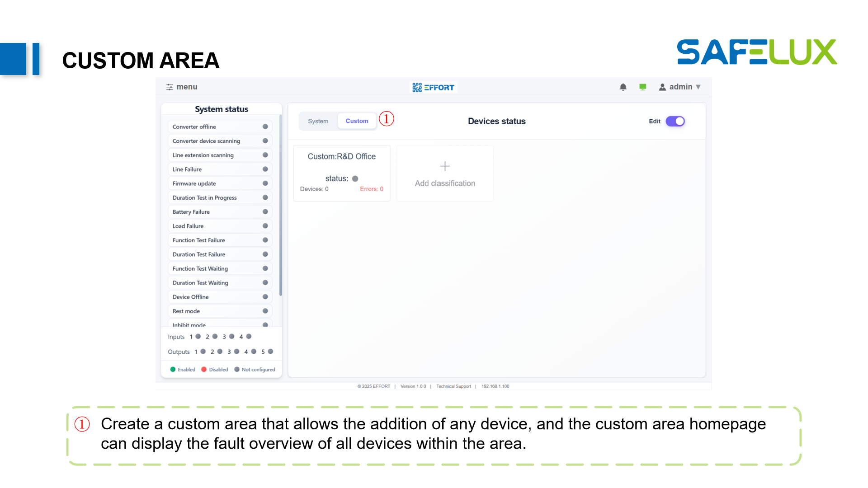
Task: Click the Add classification button
Action: click(x=445, y=183)
